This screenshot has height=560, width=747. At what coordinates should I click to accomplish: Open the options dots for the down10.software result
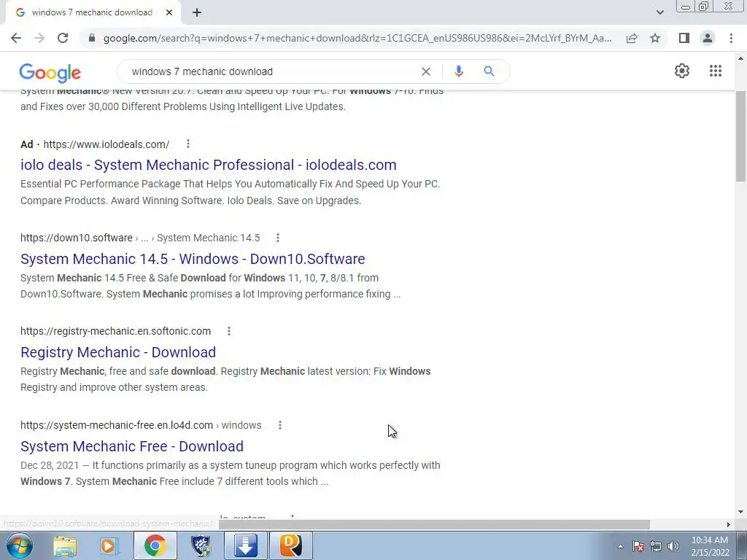(x=278, y=237)
